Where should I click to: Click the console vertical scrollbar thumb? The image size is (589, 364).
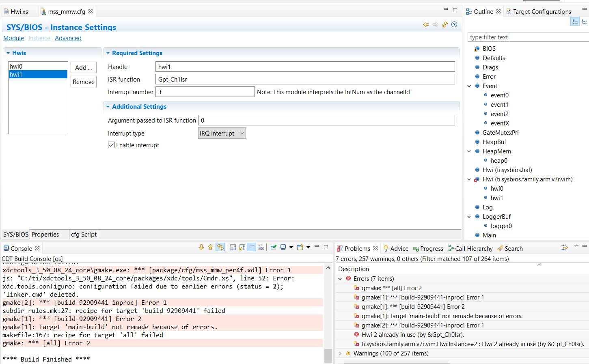point(328,355)
